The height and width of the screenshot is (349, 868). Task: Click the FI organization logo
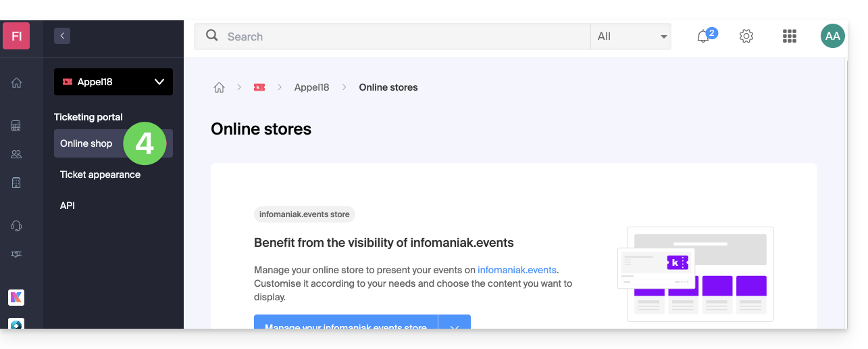(16, 36)
